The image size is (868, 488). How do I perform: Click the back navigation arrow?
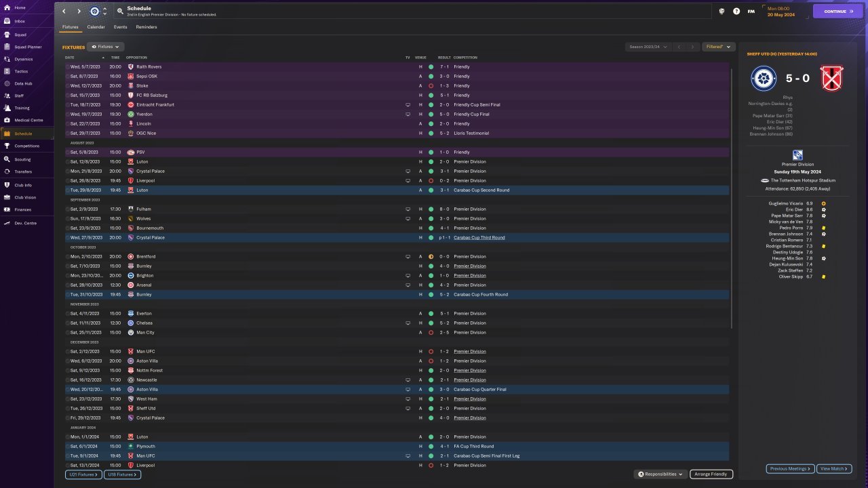(64, 12)
